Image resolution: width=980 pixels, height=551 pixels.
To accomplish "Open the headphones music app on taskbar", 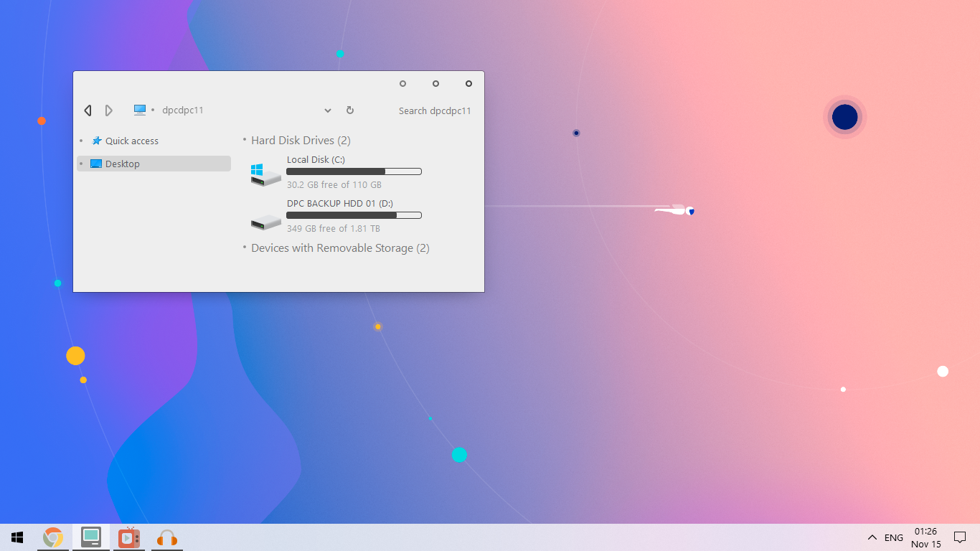I will pos(166,537).
